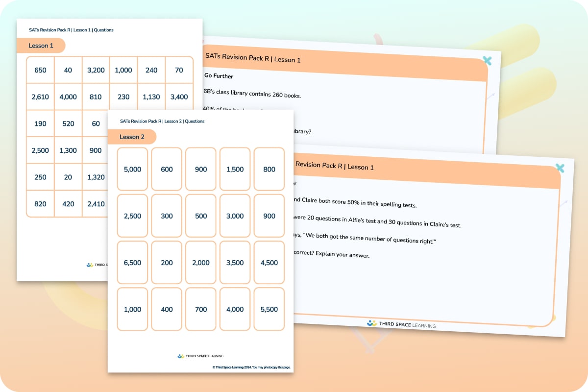Click the teal cross icon on the top slide
The image size is (588, 392).
487,61
